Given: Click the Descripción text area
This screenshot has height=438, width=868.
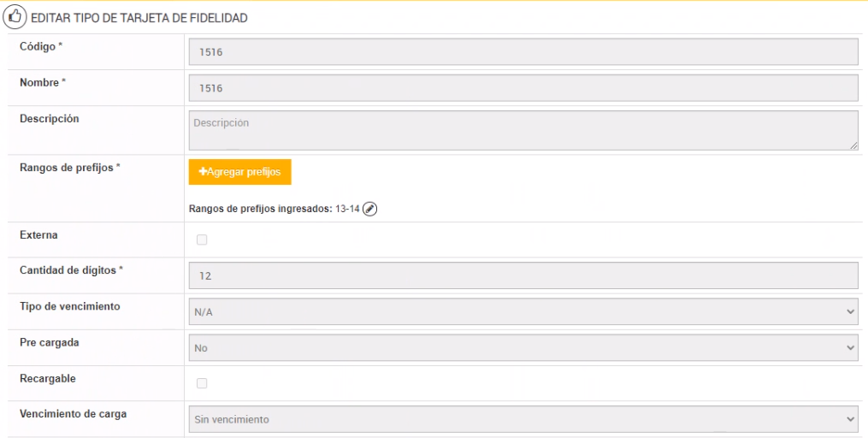Looking at the screenshot, I should [523, 130].
